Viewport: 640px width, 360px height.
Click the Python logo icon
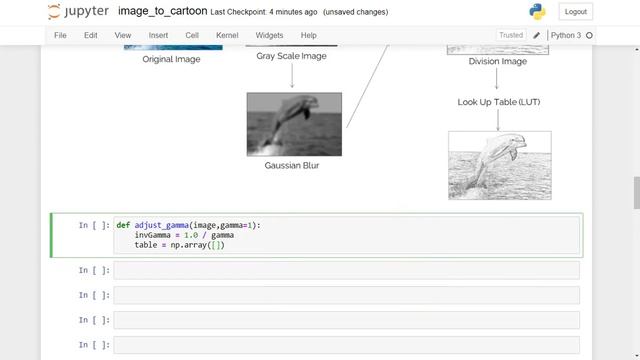[x=537, y=11]
